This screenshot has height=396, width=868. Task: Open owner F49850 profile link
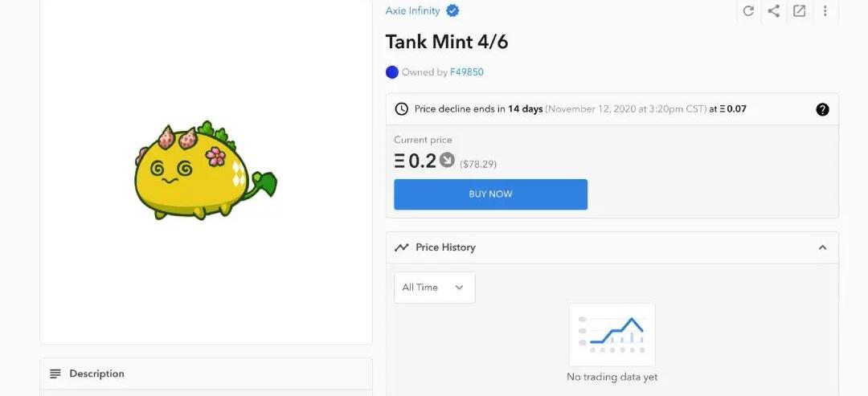(466, 72)
